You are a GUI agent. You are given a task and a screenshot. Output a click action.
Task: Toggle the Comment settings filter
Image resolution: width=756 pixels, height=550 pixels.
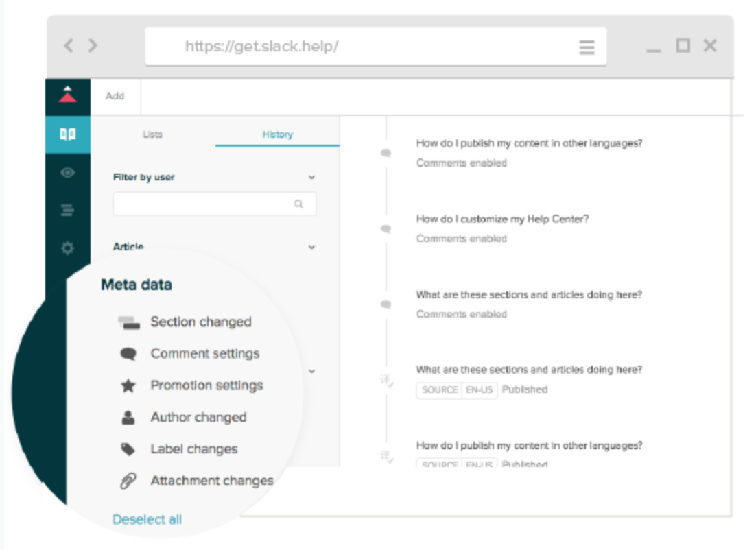point(205,354)
